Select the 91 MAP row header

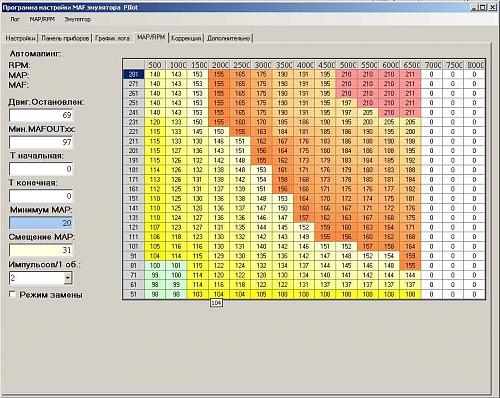[x=134, y=256]
